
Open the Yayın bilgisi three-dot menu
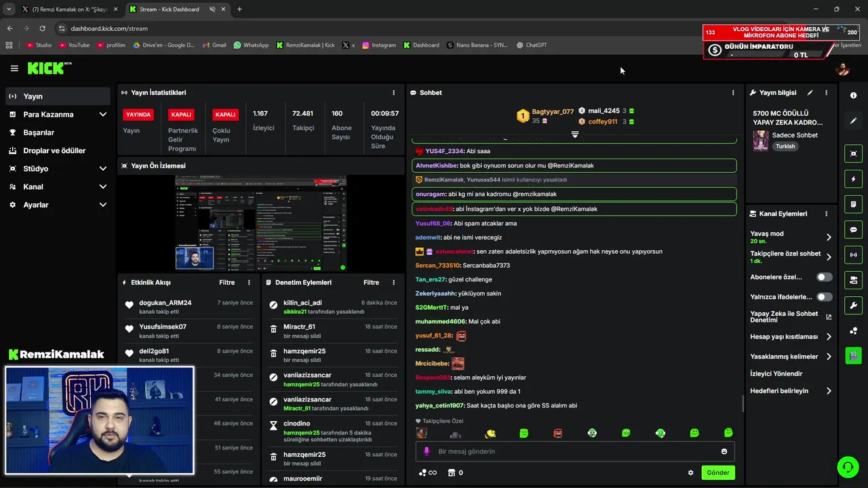(826, 93)
